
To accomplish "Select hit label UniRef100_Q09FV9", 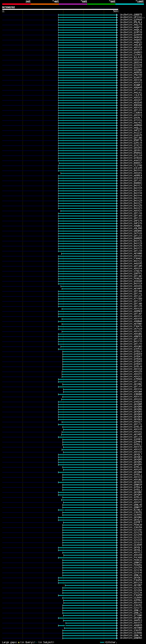I will pyautogui.click(x=131, y=32).
